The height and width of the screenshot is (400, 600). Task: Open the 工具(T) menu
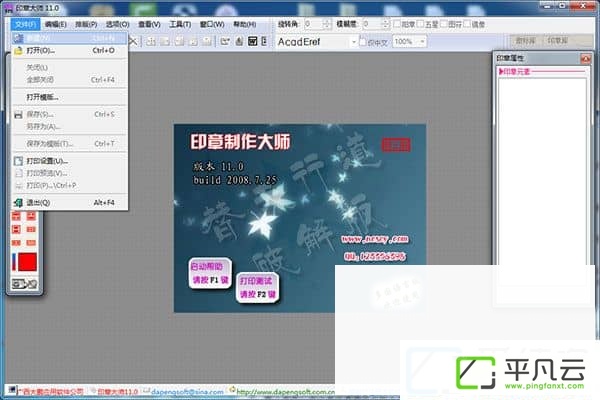[x=180, y=24]
